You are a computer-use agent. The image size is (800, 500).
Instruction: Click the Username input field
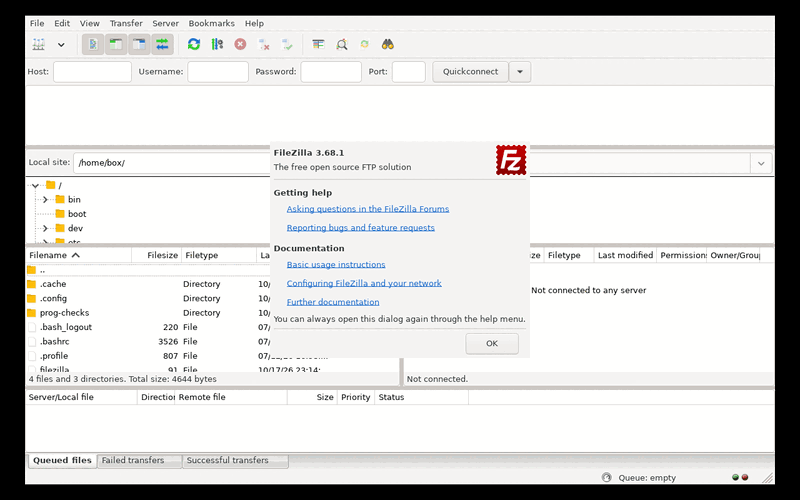point(218,71)
